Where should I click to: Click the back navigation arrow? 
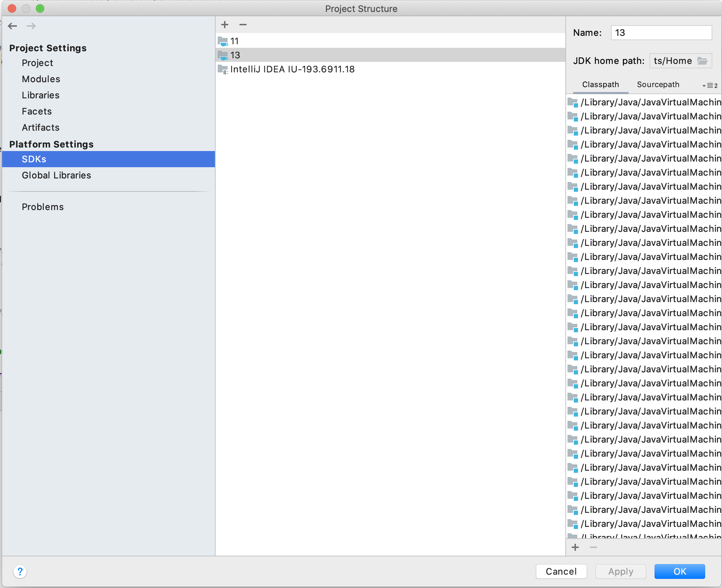point(13,26)
